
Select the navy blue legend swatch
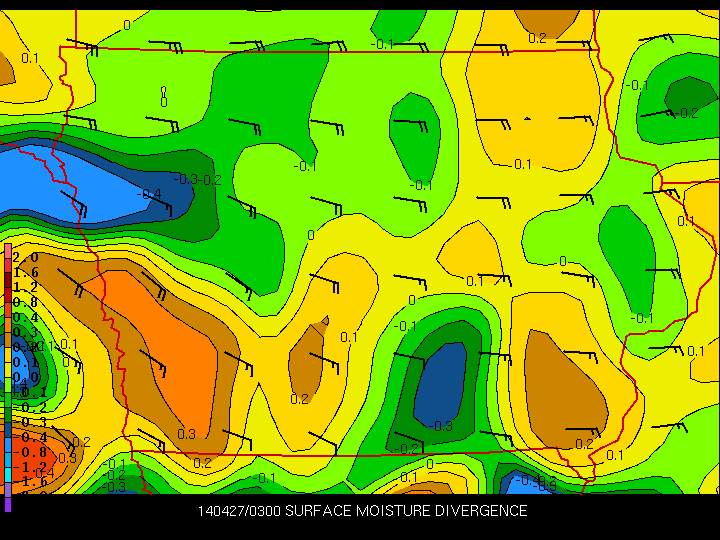pos(7,430)
